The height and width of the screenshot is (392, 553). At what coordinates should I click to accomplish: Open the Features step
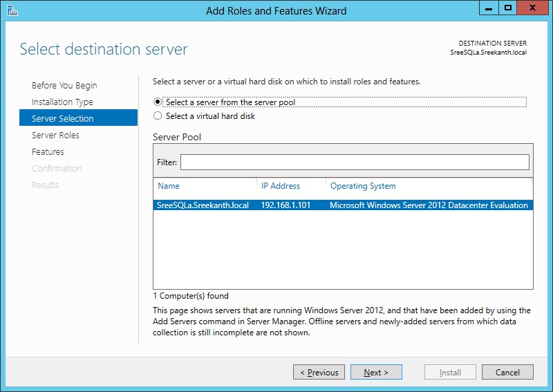pos(48,152)
